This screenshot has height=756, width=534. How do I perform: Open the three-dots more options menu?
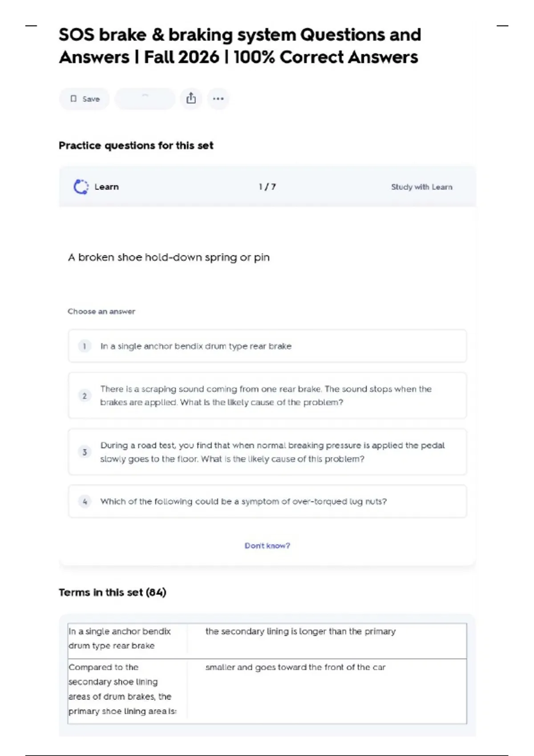click(x=218, y=99)
